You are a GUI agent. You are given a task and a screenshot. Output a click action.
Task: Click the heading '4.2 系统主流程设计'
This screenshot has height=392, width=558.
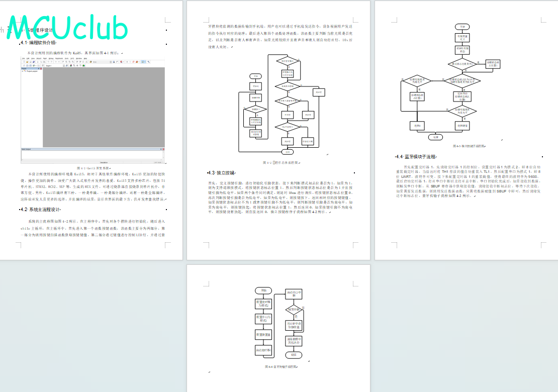tap(40, 210)
